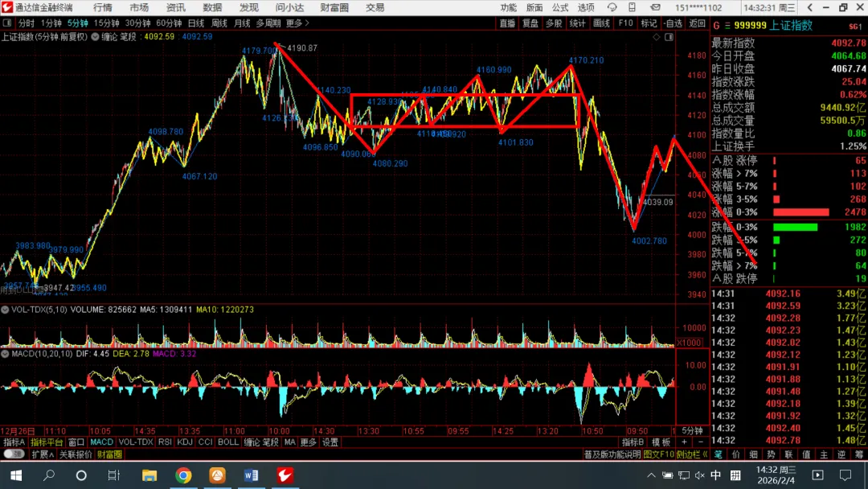
Task: Click the 复盘 button
Action: (x=530, y=23)
